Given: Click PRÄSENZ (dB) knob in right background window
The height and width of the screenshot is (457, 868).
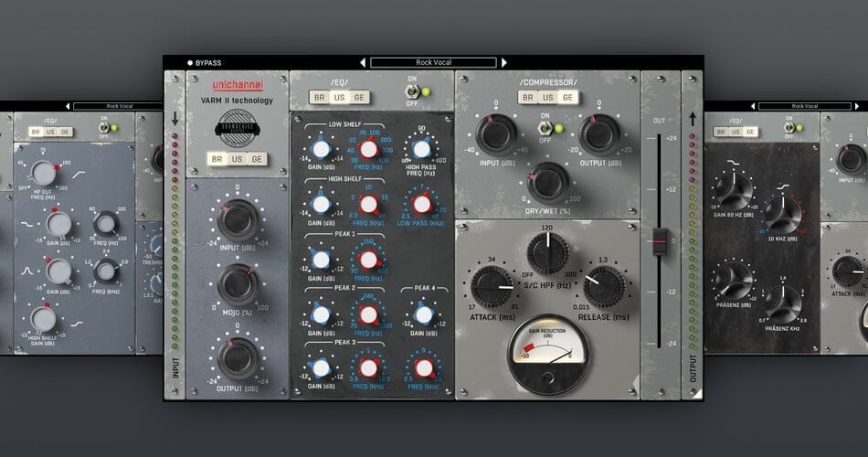Looking at the screenshot, I should point(734,281).
